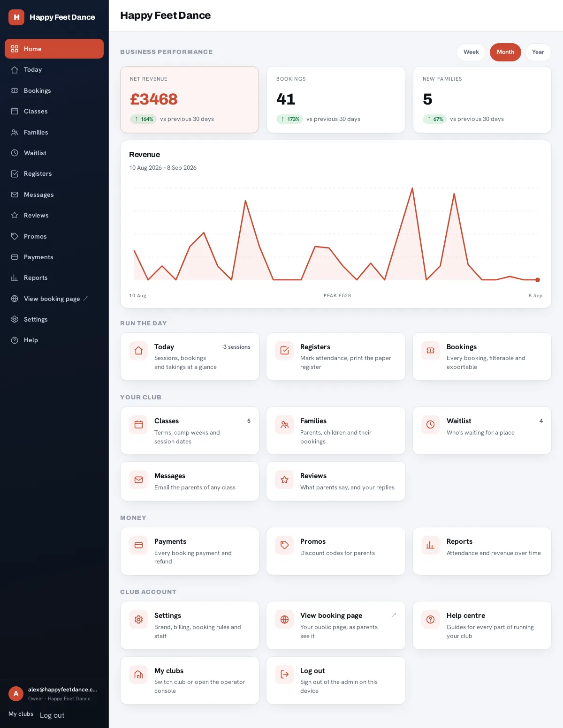The image size is (563, 728).
Task: Click the "3 sessions" label on Today card
Action: (x=236, y=347)
